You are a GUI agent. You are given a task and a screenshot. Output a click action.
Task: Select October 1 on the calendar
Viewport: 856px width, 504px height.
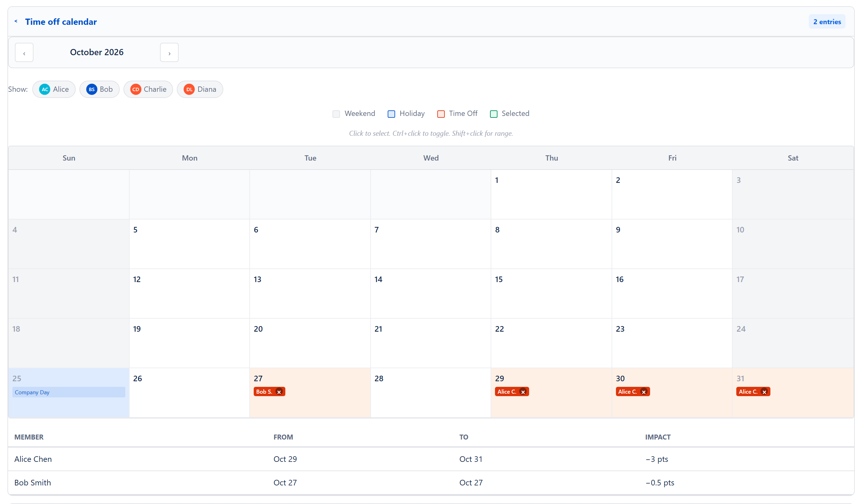coord(551,194)
